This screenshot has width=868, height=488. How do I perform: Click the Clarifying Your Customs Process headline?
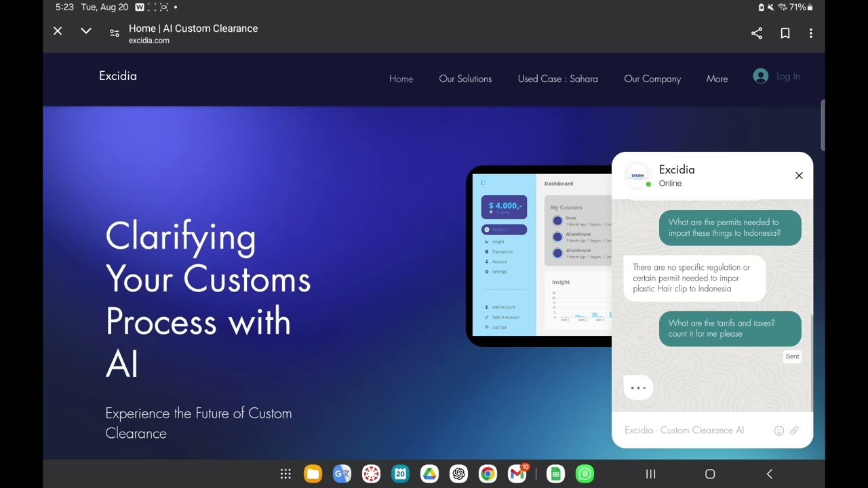(208, 300)
